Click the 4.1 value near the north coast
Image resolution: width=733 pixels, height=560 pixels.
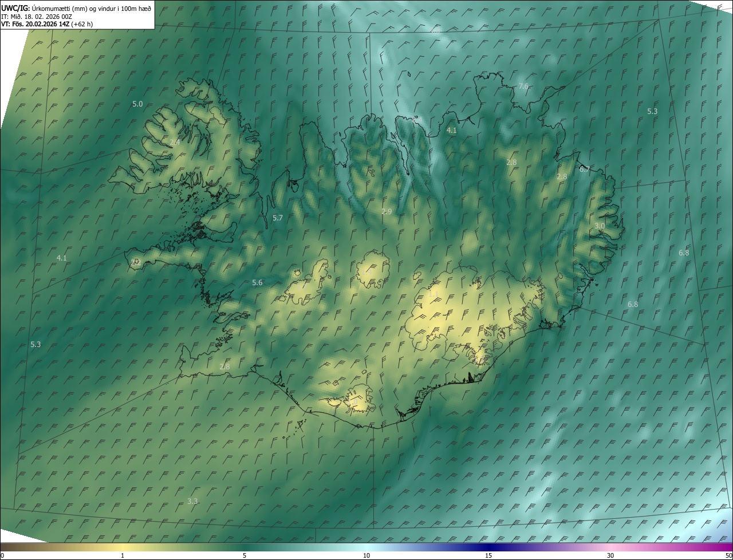[x=452, y=131]
